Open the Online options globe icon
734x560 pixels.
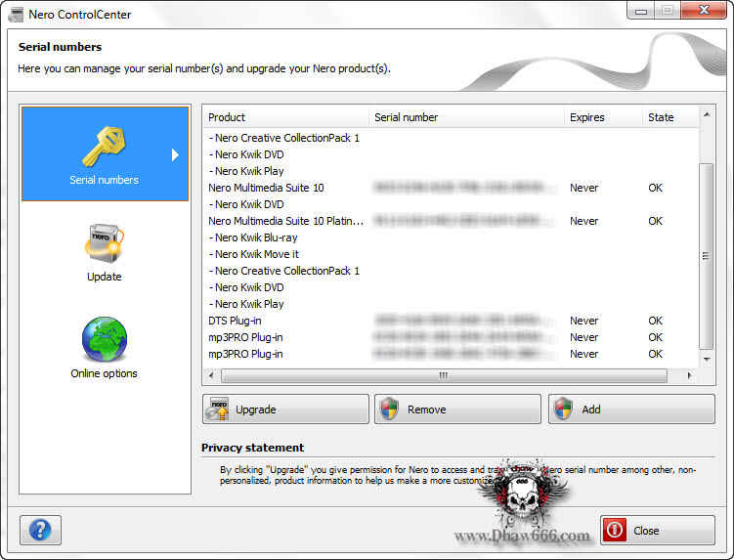[104, 339]
